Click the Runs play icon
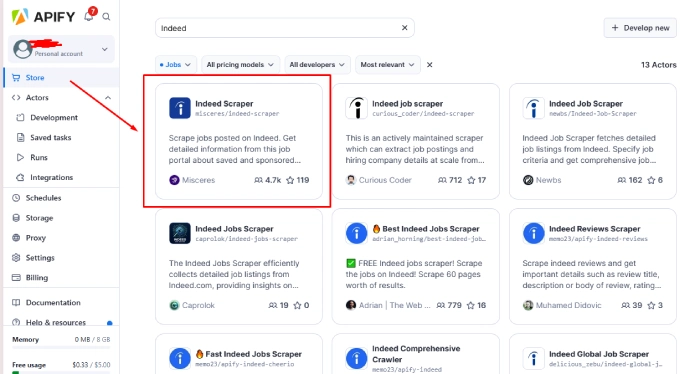 click(20, 158)
